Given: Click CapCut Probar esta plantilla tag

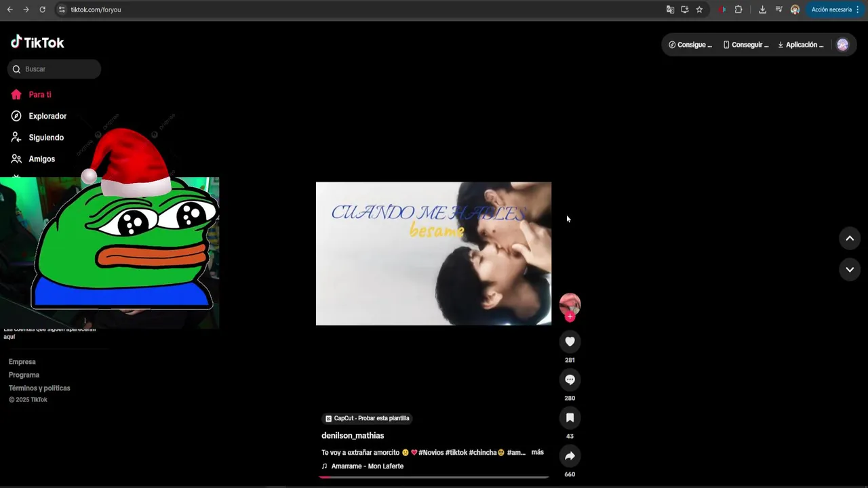Looking at the screenshot, I should pyautogui.click(x=368, y=418).
